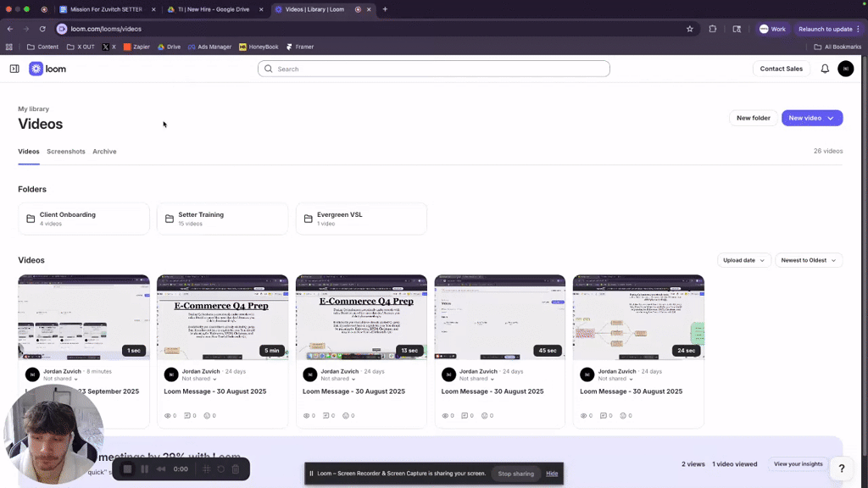The width and height of the screenshot is (868, 488).
Task: Open the Work profile switcher
Action: 772,29
